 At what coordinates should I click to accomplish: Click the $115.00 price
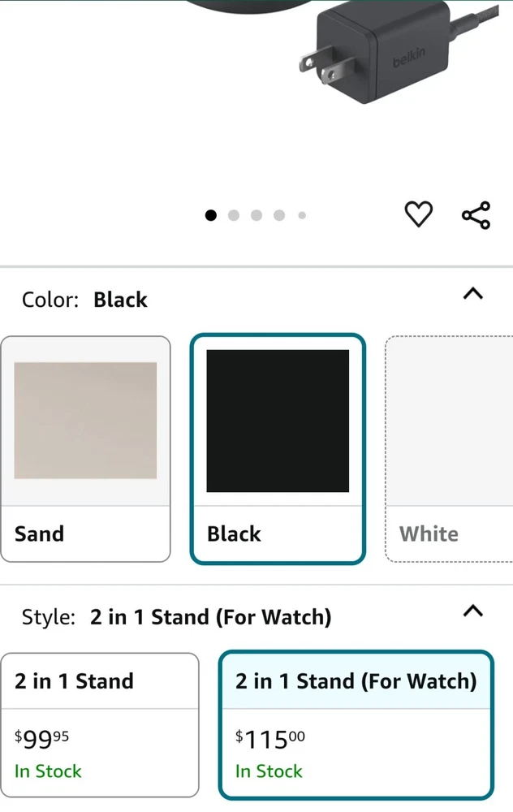coord(270,740)
